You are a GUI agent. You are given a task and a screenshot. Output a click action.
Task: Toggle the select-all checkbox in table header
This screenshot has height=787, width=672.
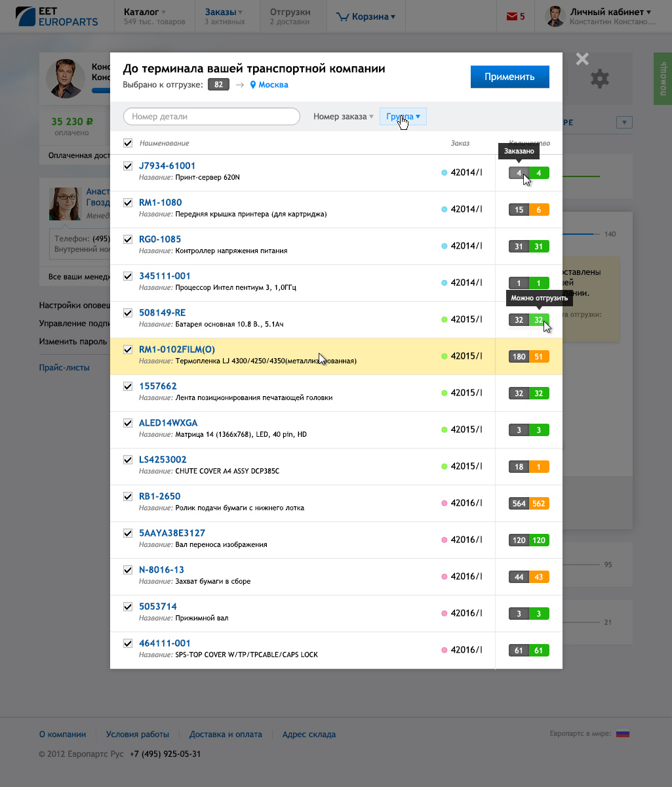tap(128, 143)
